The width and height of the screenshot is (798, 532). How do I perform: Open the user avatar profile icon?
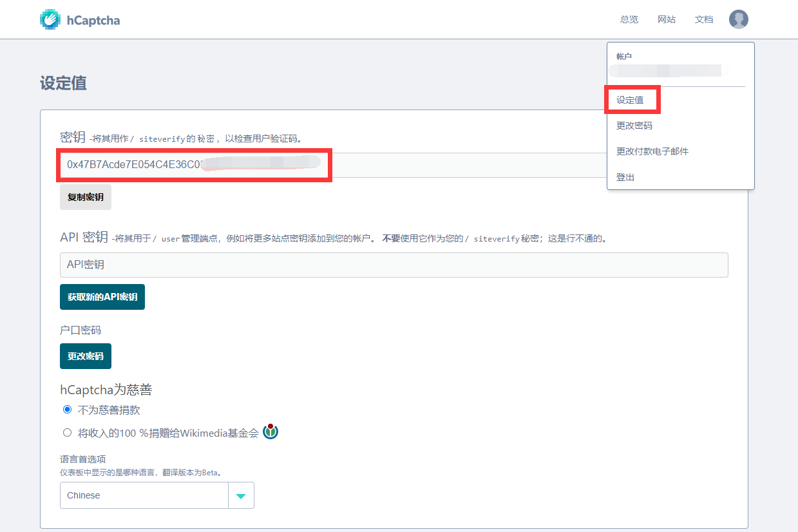tap(738, 19)
